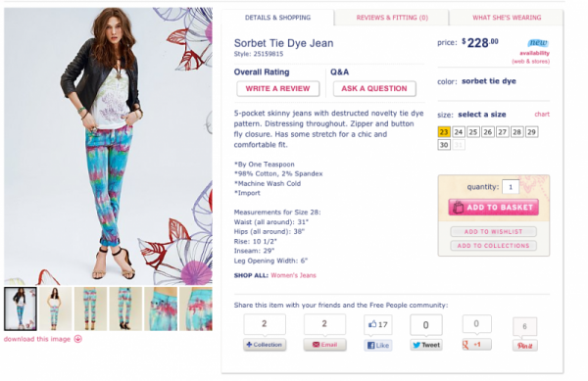The width and height of the screenshot is (588, 381).
Task: Choose size 26
Action: [x=487, y=132]
